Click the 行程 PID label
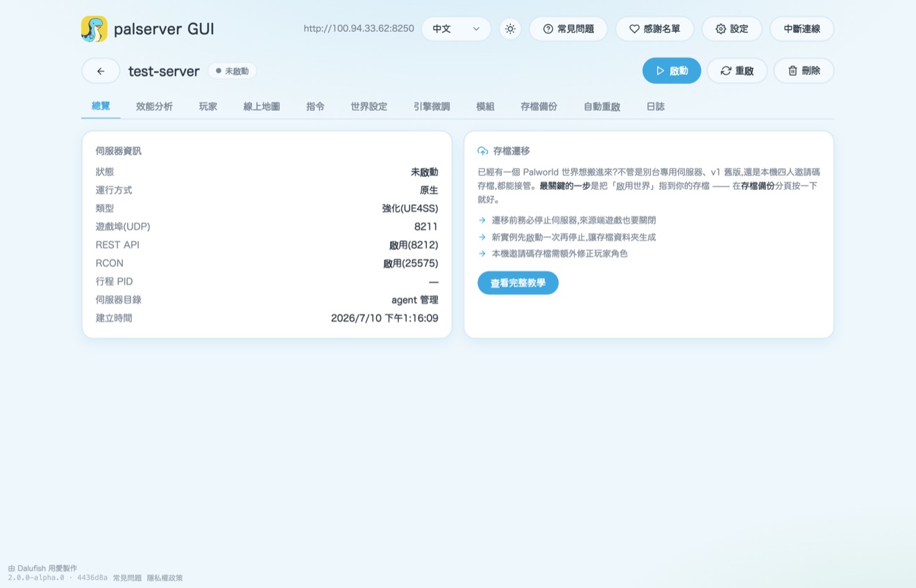Image resolution: width=916 pixels, height=588 pixels. tap(114, 282)
